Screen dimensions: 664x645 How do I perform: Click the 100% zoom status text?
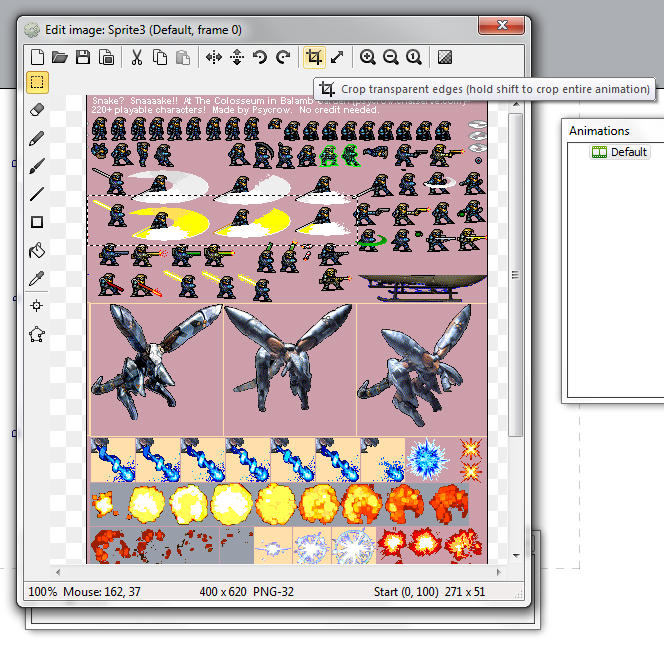[43, 592]
